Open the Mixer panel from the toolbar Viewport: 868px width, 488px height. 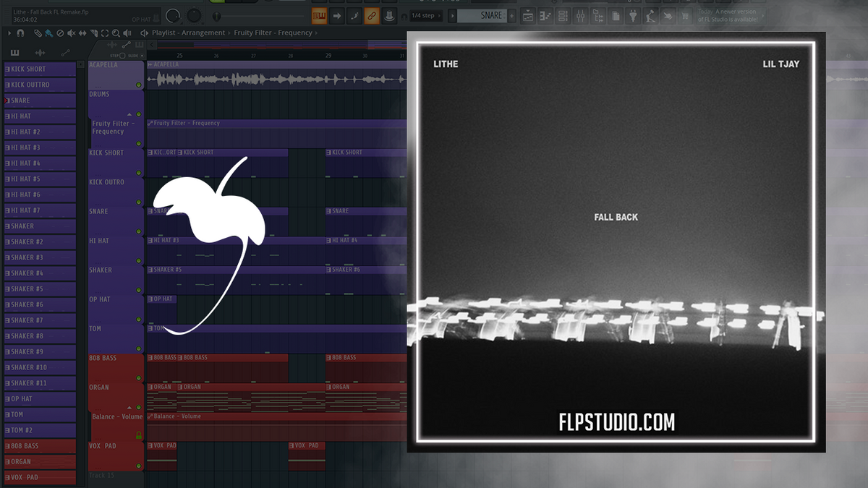(x=580, y=15)
